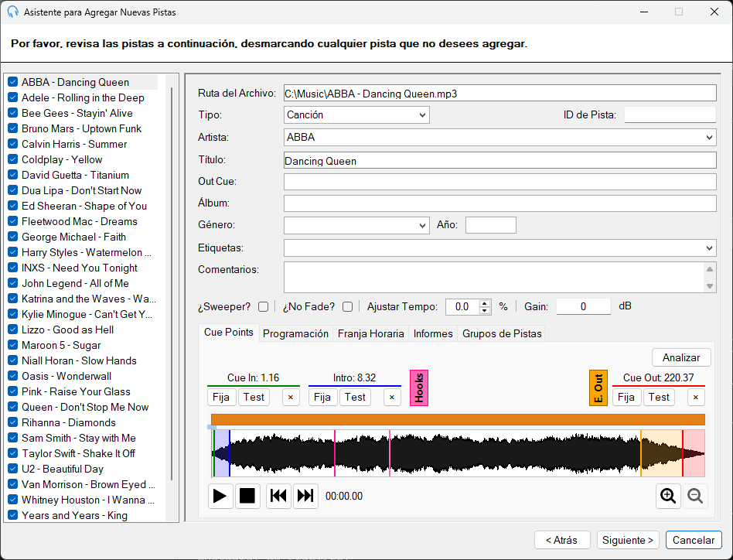
Task: Click the Año input field
Action: click(x=491, y=225)
